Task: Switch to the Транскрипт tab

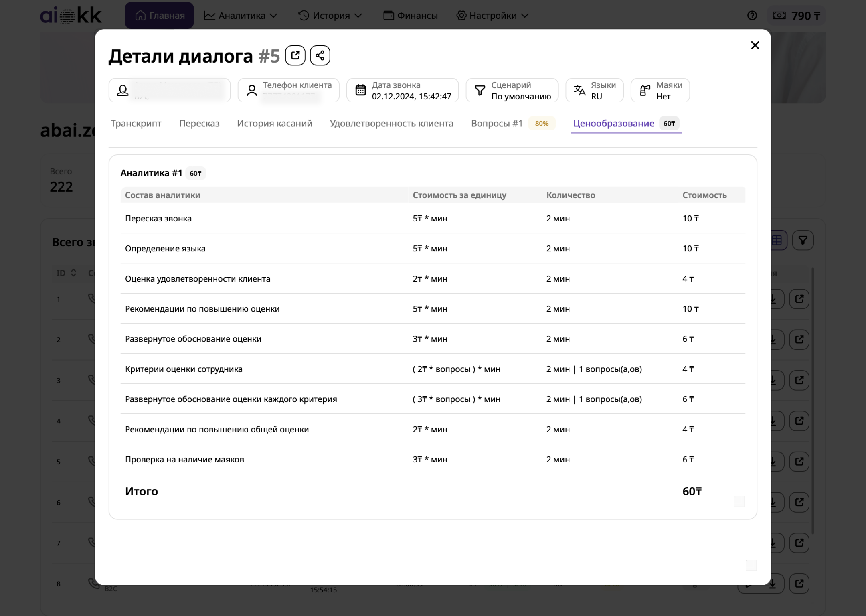Action: (136, 123)
